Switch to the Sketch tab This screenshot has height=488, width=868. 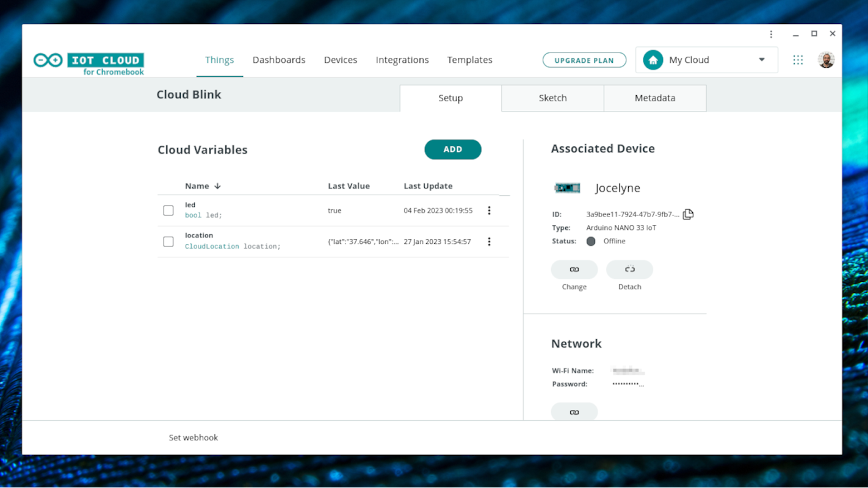point(552,98)
